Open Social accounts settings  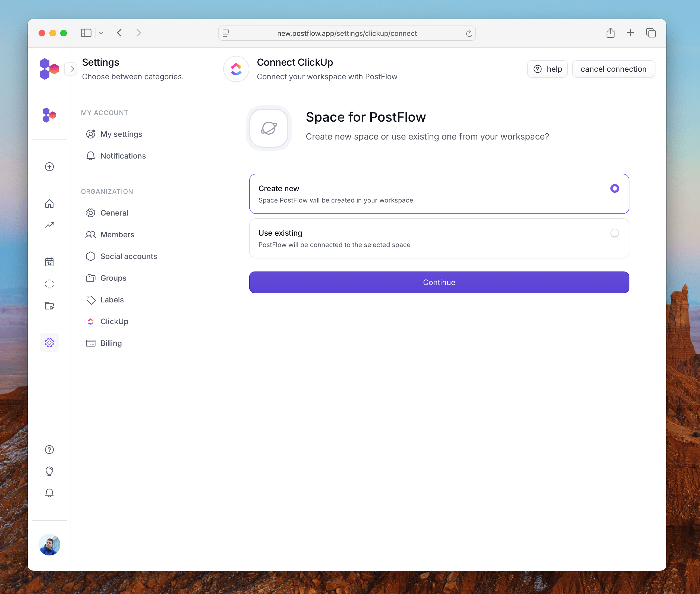pyautogui.click(x=121, y=256)
